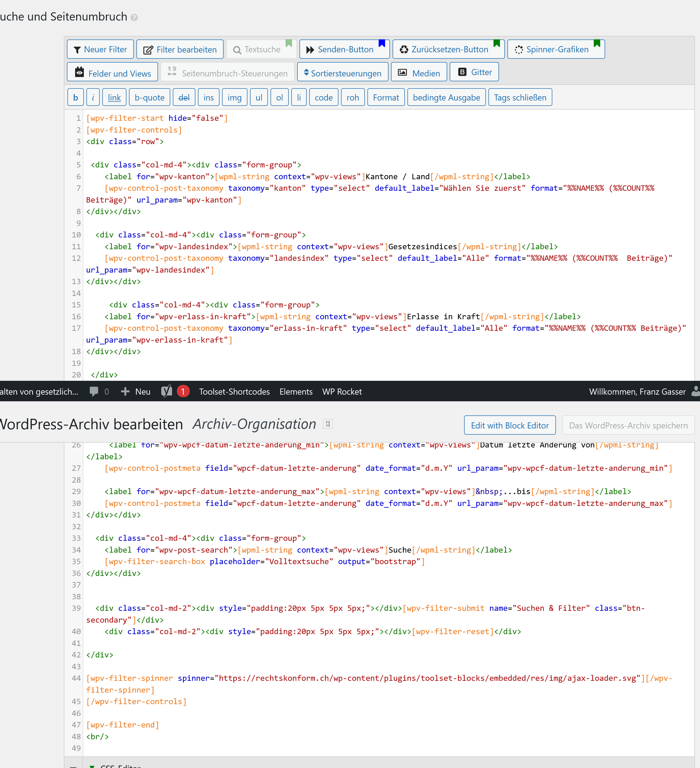Click Tags schließen
Viewport: 700px width, 768px height.
coord(520,97)
